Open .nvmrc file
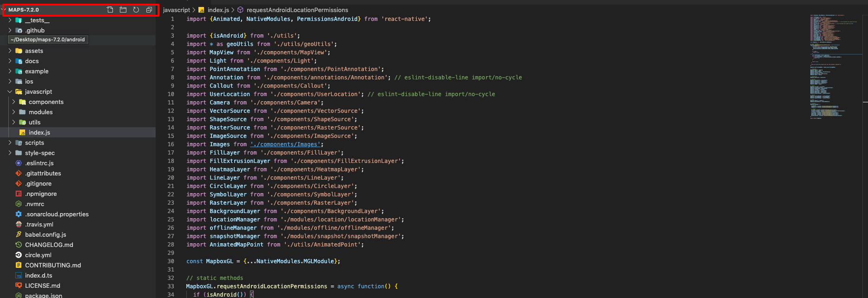This screenshot has height=298, width=868. click(x=34, y=204)
